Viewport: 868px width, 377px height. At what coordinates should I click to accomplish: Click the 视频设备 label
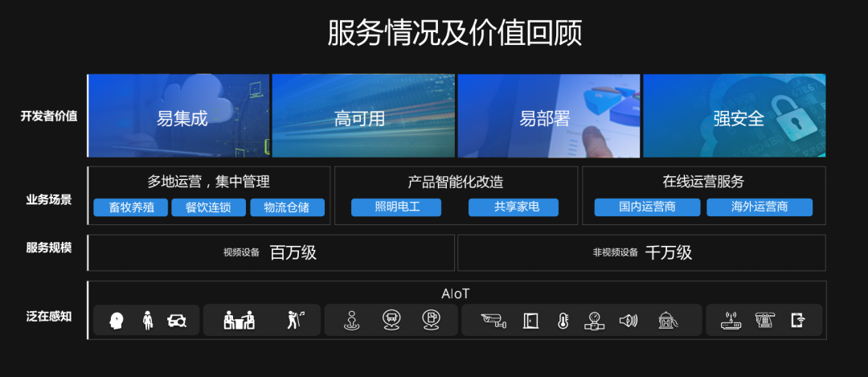tap(241, 252)
